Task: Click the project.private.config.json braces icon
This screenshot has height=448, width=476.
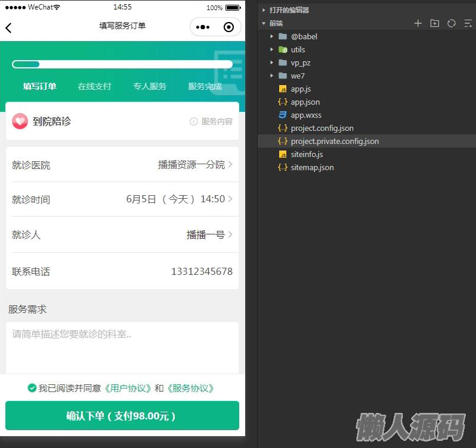Action: (283, 141)
